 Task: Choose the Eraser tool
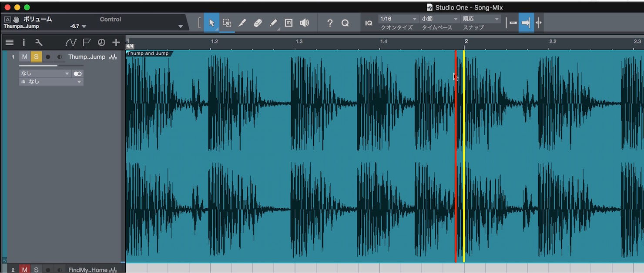click(x=258, y=23)
